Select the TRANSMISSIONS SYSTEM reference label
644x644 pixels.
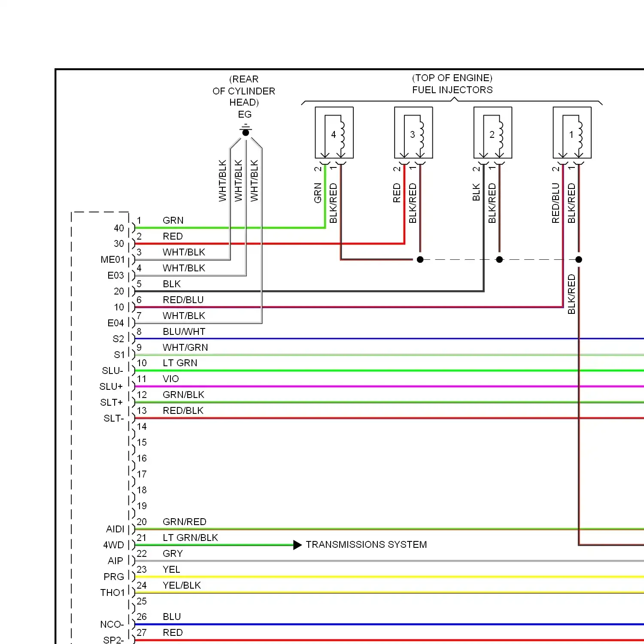point(366,544)
